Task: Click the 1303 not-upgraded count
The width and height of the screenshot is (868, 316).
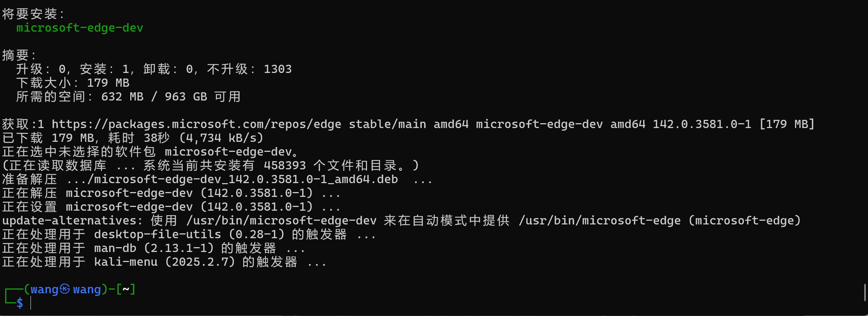Action: (x=278, y=69)
